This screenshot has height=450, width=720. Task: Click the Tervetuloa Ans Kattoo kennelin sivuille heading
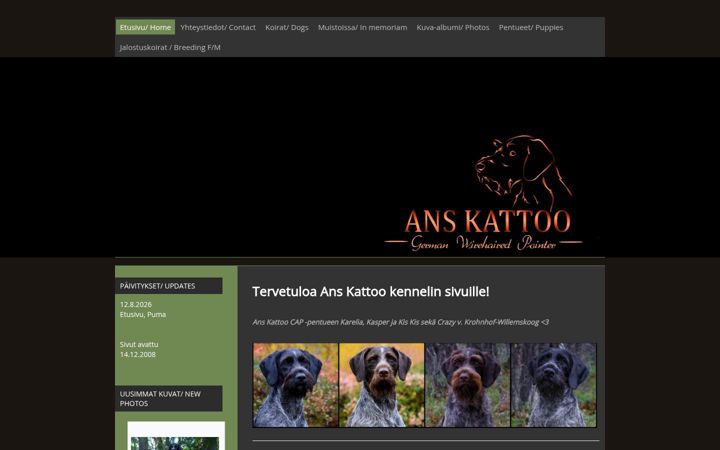[371, 292]
